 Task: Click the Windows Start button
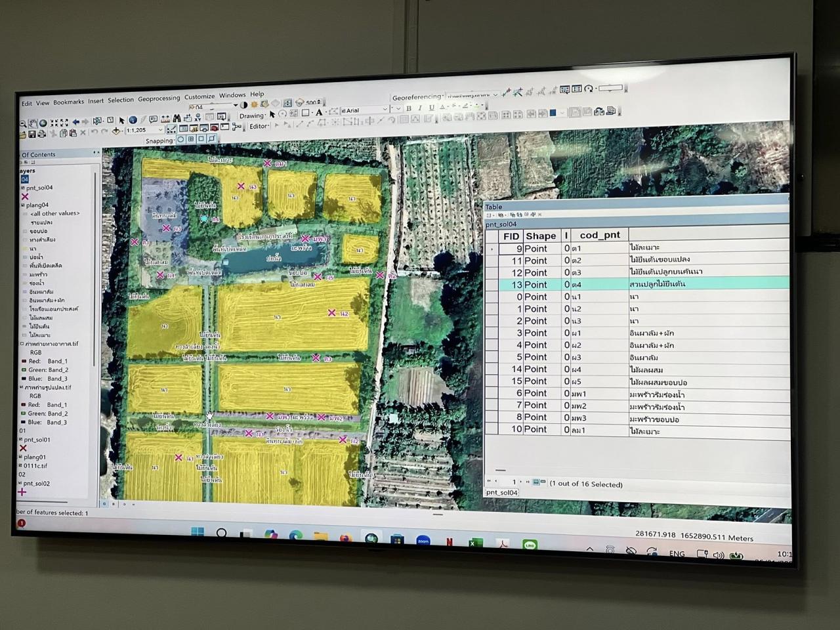(198, 532)
